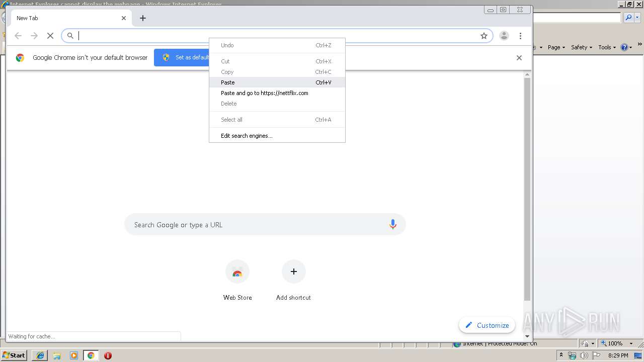Open a new tab with the plus button
The height and width of the screenshot is (362, 644).
coord(143,18)
